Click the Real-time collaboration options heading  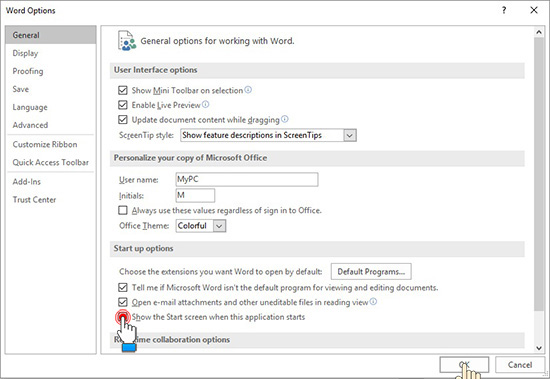tap(172, 340)
